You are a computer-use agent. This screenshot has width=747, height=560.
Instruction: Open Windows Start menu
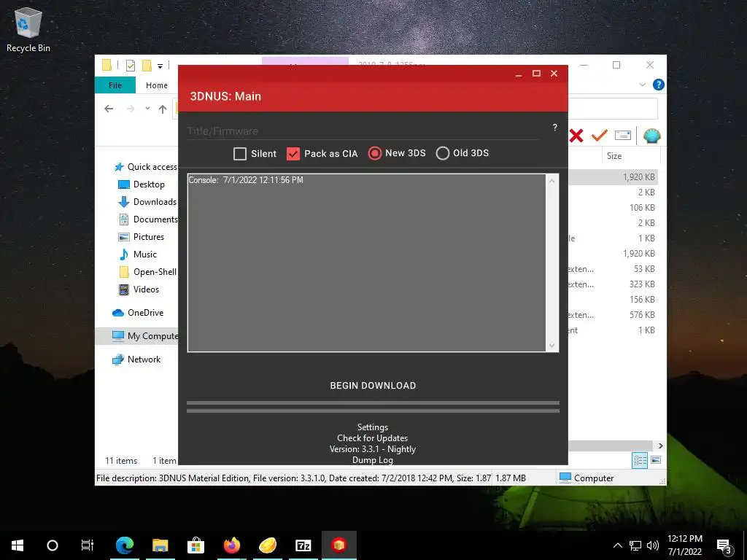tap(18, 545)
